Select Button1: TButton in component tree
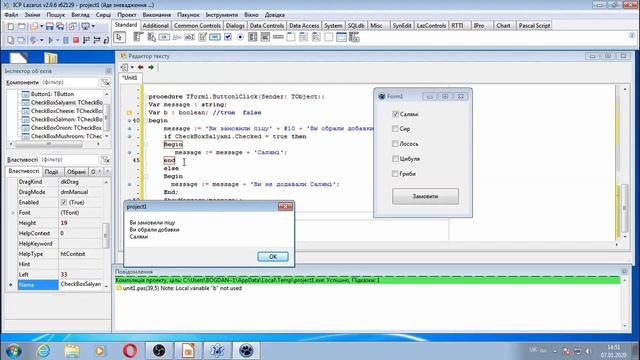 point(52,94)
